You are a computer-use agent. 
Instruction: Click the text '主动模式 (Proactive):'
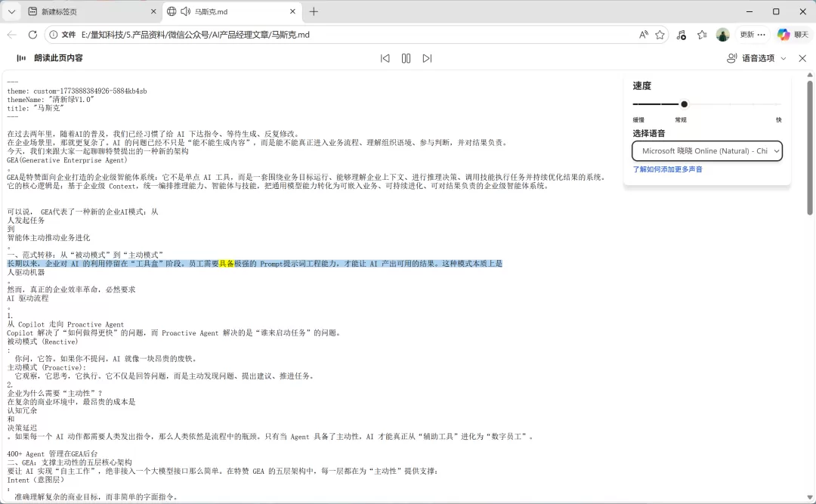[47, 367]
